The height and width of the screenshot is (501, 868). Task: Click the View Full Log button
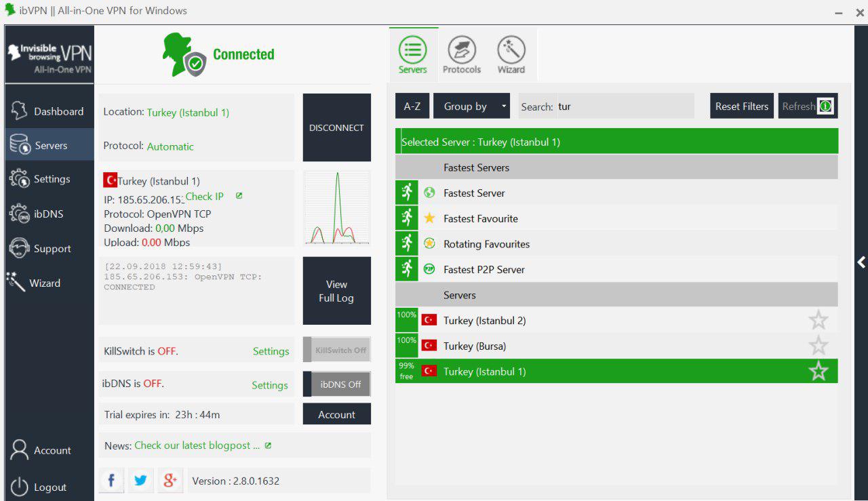(337, 291)
